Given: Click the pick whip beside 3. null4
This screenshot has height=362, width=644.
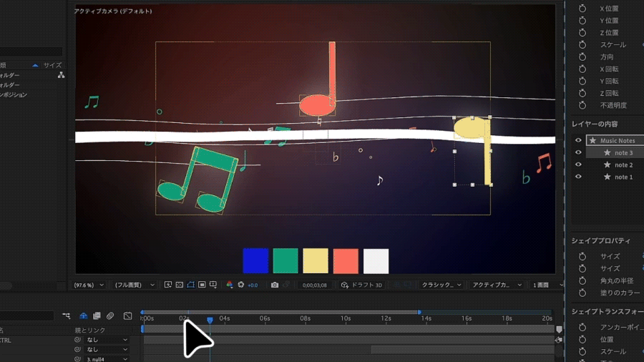Looking at the screenshot, I should tap(78, 359).
